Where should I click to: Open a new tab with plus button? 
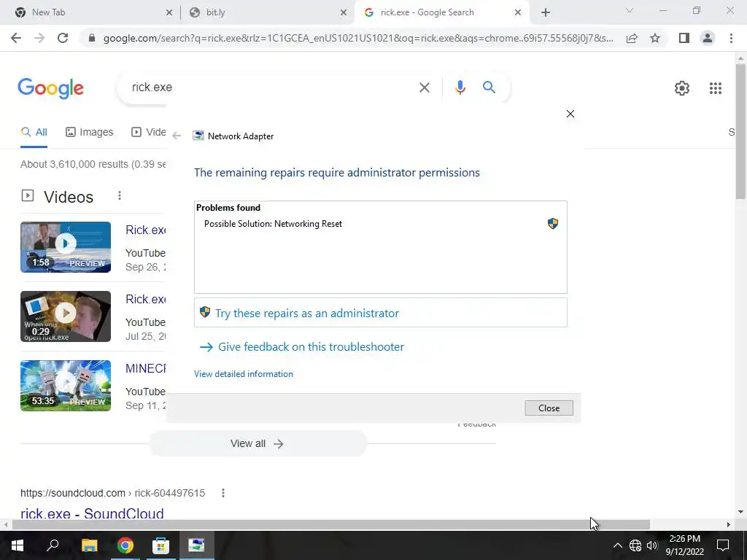pos(546,12)
